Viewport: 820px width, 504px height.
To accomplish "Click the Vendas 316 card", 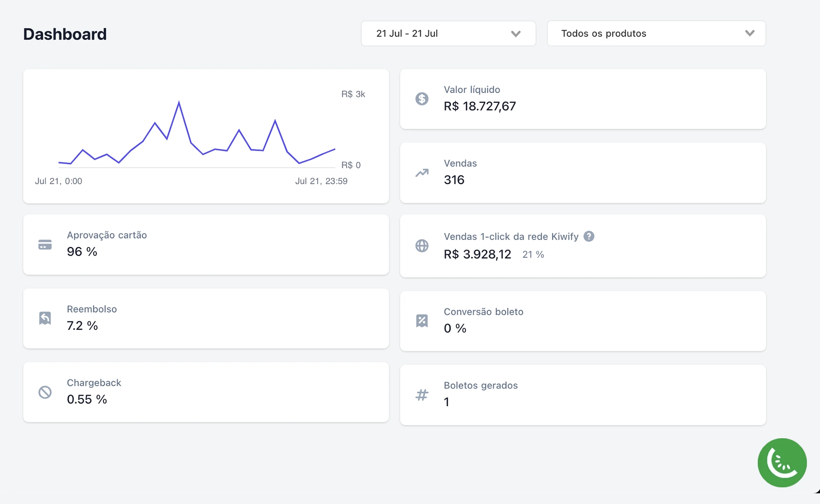I will [x=582, y=173].
